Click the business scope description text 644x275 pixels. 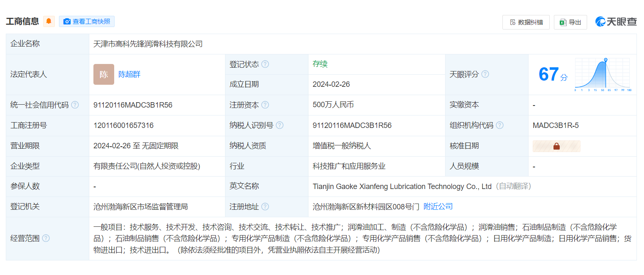[x=362, y=238]
